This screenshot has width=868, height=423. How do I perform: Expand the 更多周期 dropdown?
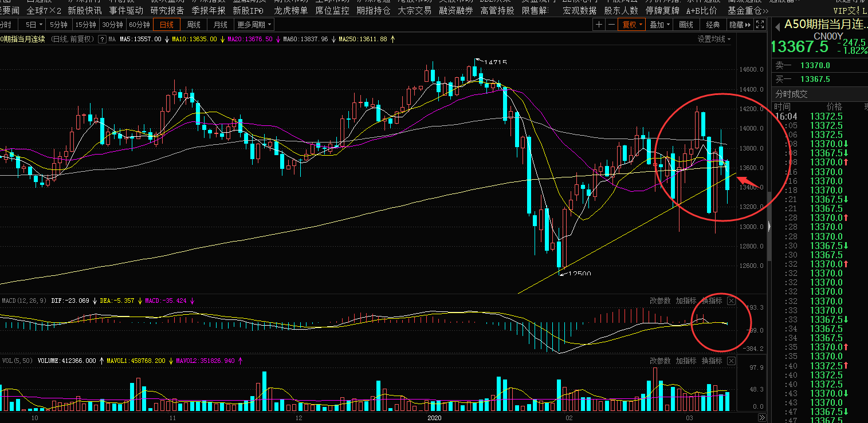[254, 25]
